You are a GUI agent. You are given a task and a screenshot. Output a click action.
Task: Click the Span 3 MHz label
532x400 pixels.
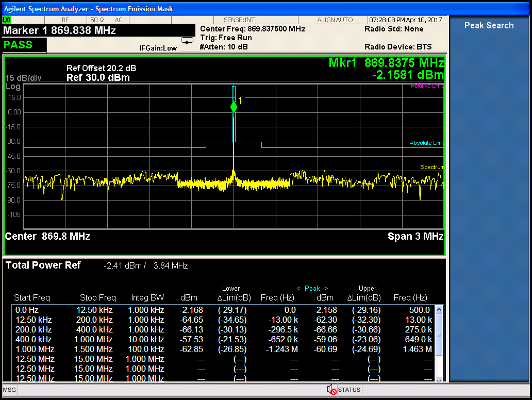(x=415, y=237)
